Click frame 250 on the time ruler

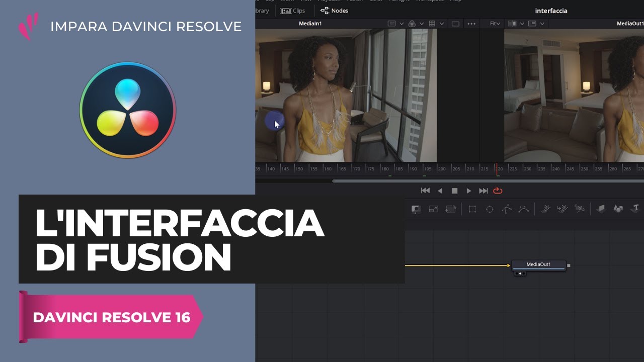pyautogui.click(x=584, y=168)
